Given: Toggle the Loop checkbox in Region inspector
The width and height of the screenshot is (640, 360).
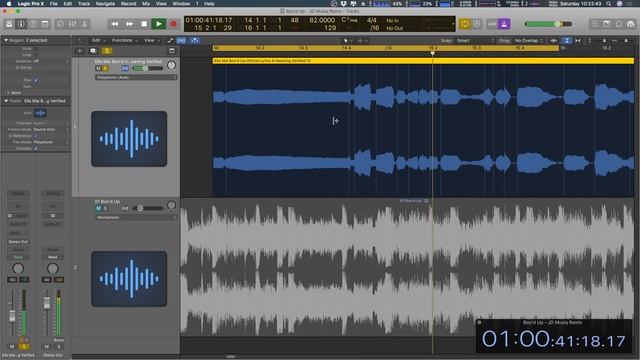Looking at the screenshot, I should click(36, 55).
